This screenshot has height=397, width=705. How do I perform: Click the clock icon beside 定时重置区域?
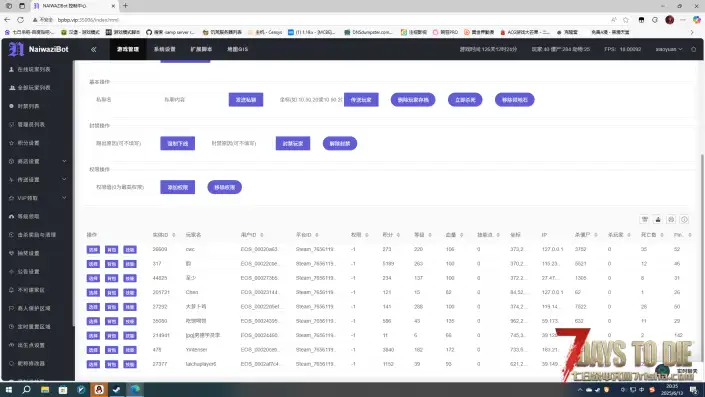tap(11, 327)
